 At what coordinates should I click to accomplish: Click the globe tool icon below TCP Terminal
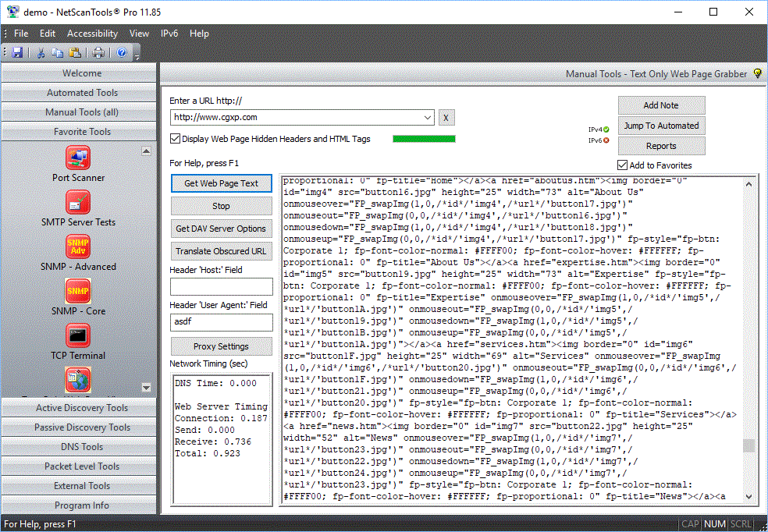[x=78, y=381]
